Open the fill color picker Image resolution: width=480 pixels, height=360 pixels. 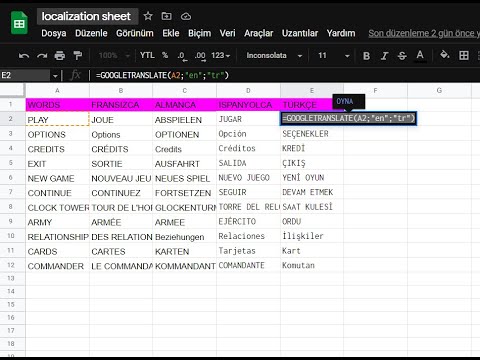click(x=444, y=55)
